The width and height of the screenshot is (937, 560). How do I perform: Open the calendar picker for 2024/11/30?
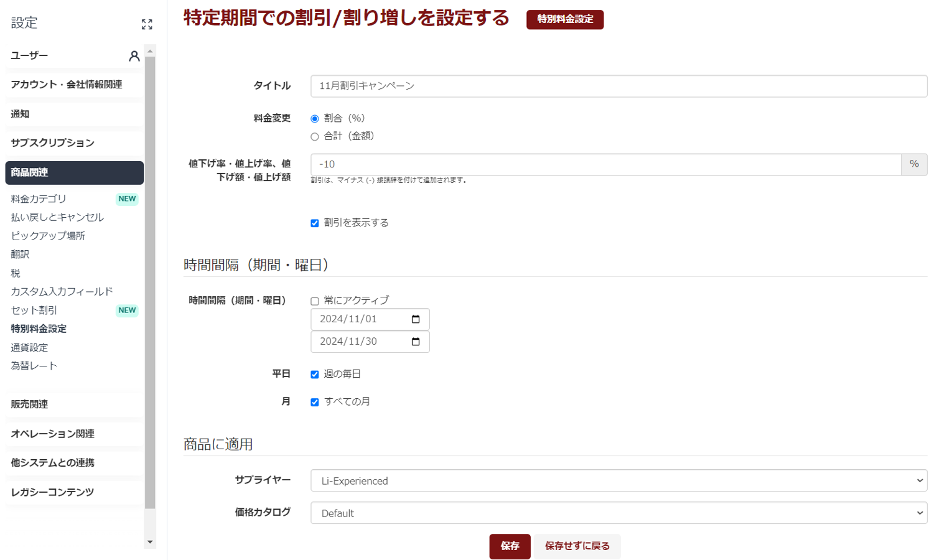pos(416,342)
